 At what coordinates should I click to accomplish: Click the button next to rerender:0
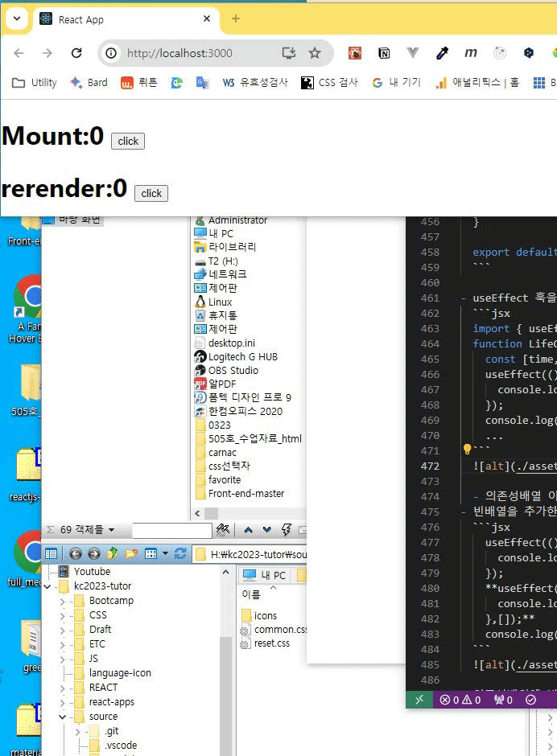click(x=151, y=193)
